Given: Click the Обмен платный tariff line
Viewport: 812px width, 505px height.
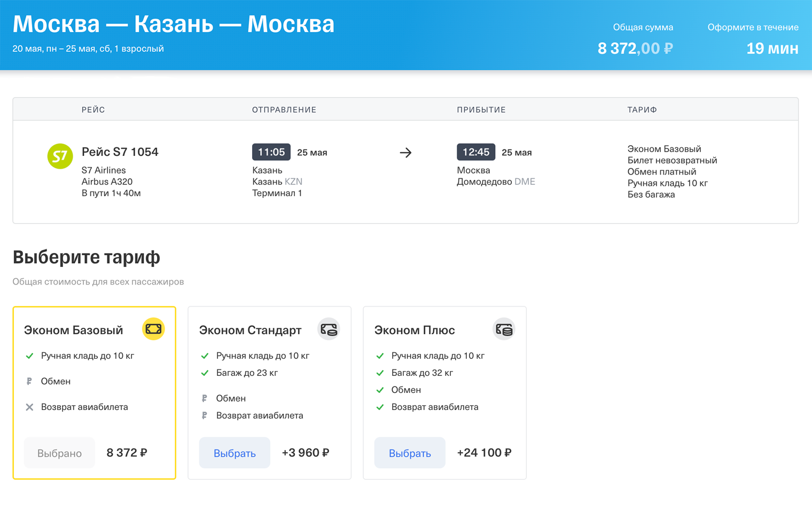Looking at the screenshot, I should click(x=662, y=171).
